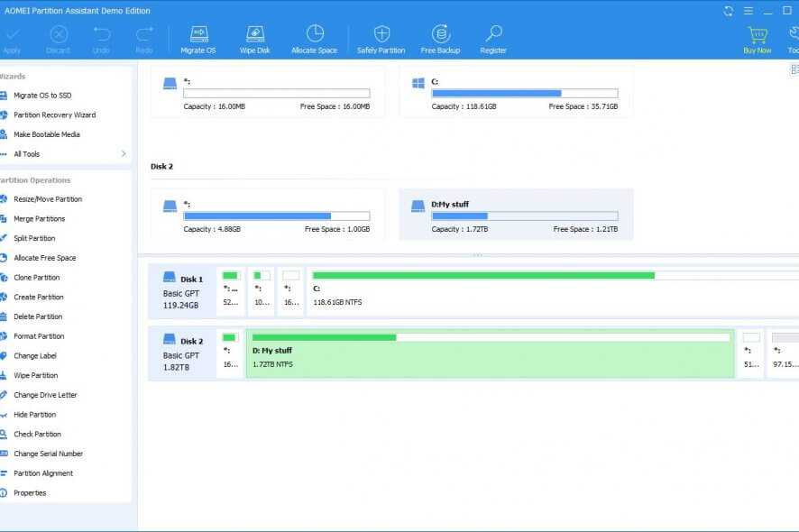Open Change Serial Number
Viewport: 799px width, 532px height.
48,454
